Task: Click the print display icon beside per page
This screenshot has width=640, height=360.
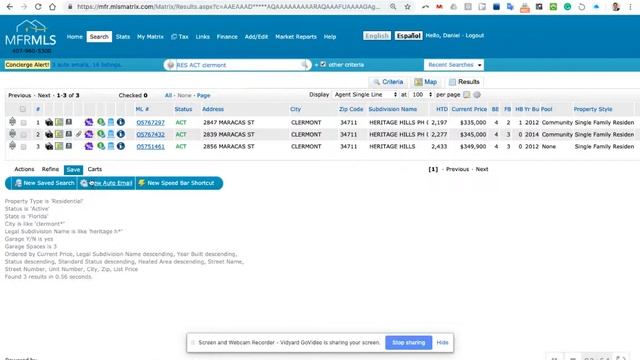Action: (467, 95)
